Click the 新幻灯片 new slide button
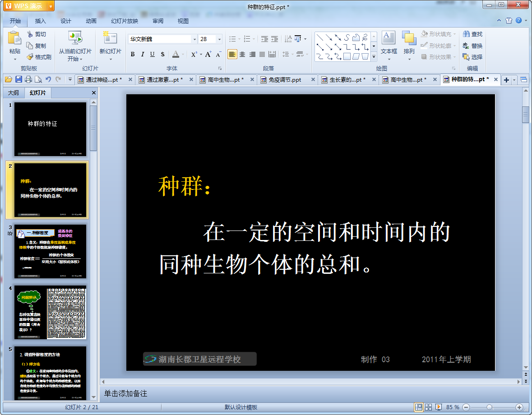This screenshot has height=415, width=532. 110,46
